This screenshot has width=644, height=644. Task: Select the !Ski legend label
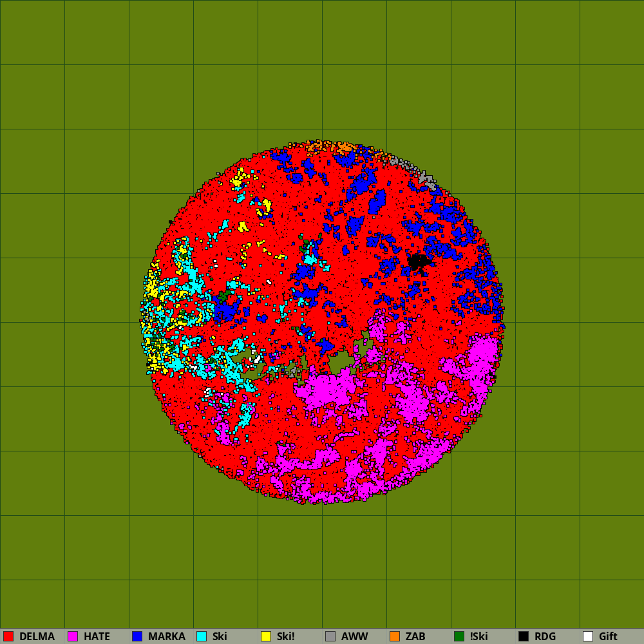coord(479,636)
